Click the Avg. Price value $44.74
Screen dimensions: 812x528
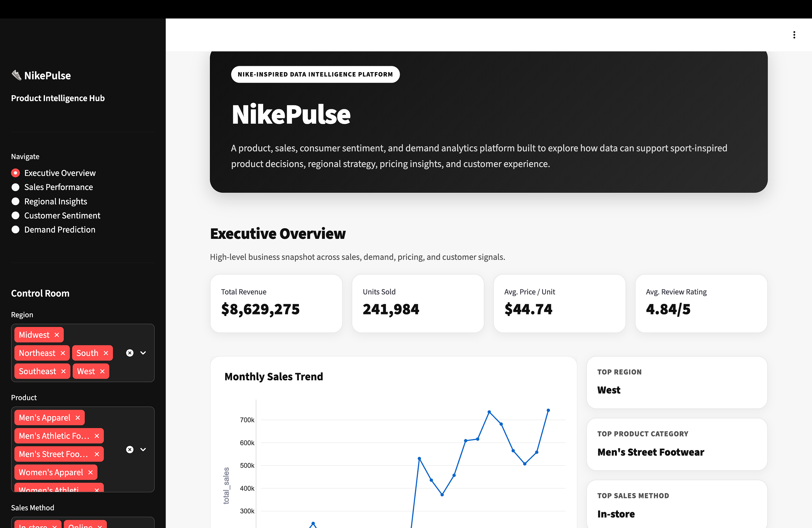click(528, 309)
